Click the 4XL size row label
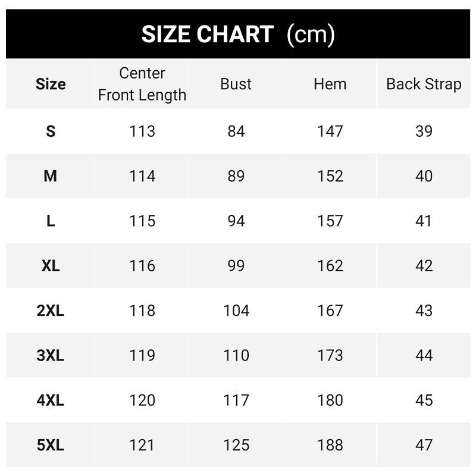 (51, 400)
